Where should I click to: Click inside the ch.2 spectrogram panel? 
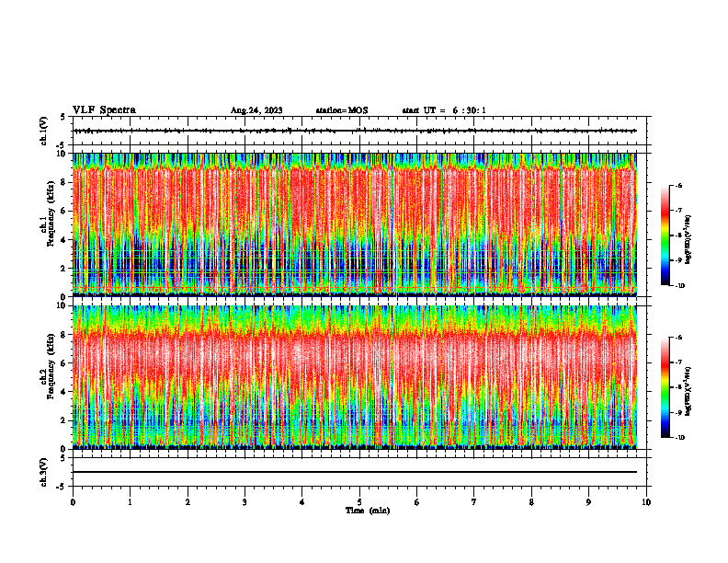[354, 377]
